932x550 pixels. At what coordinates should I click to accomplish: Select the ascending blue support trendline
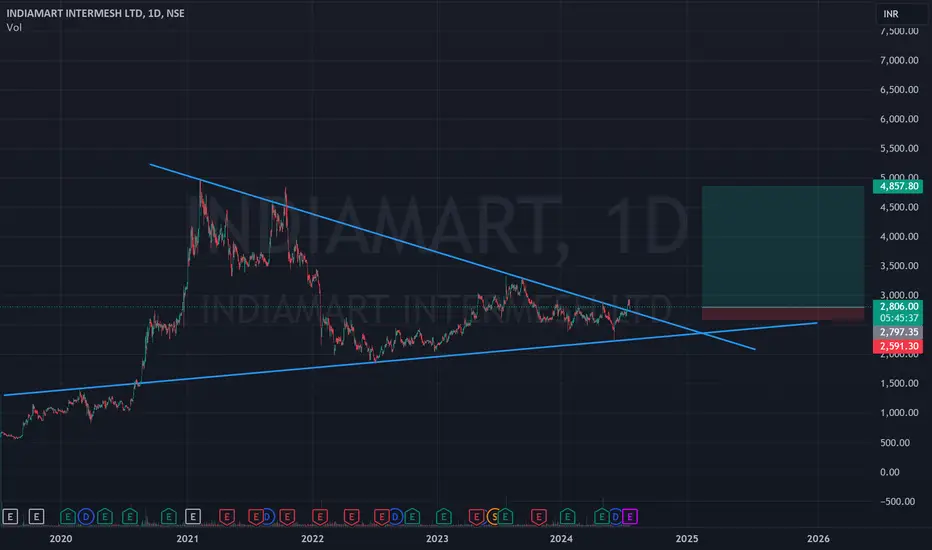[410, 359]
